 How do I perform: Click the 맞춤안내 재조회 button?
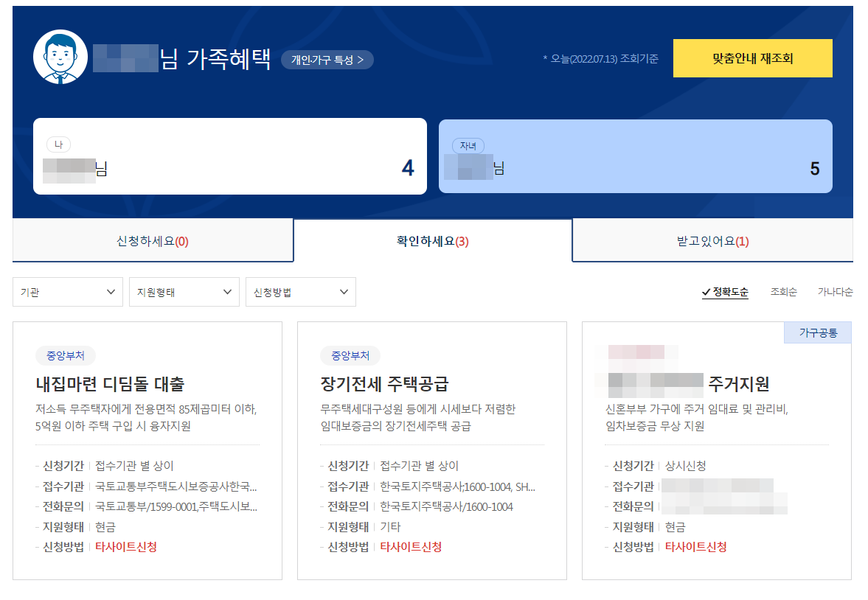click(x=752, y=58)
